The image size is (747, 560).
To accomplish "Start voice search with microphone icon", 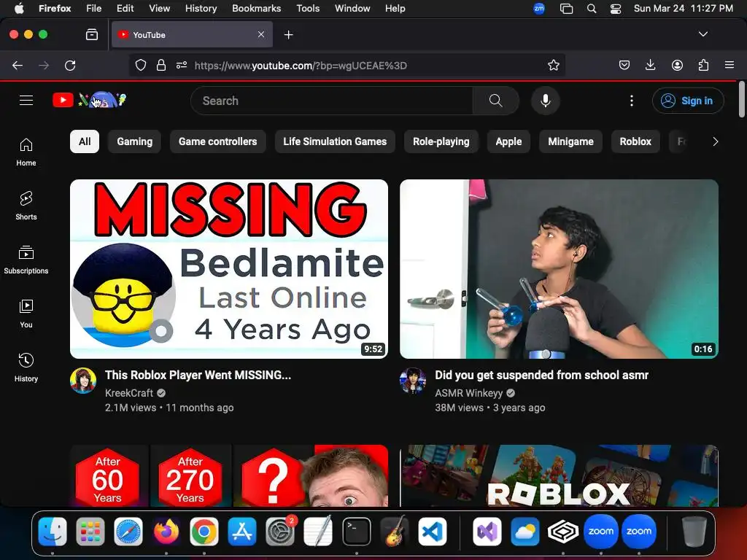I will (x=546, y=101).
